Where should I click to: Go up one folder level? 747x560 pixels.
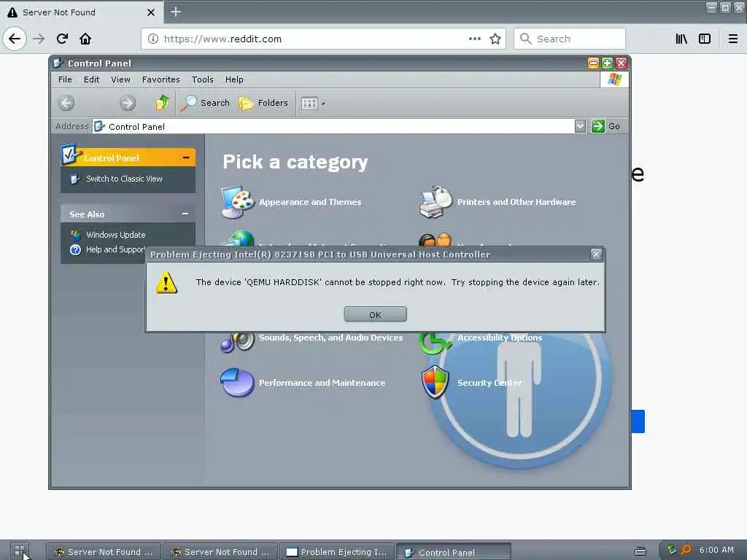[x=163, y=103]
